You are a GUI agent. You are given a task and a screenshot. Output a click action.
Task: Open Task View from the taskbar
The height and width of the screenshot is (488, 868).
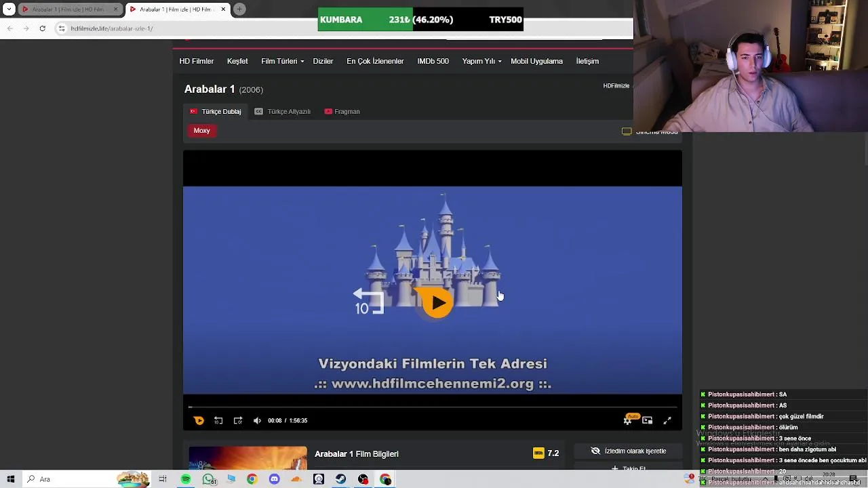click(163, 479)
